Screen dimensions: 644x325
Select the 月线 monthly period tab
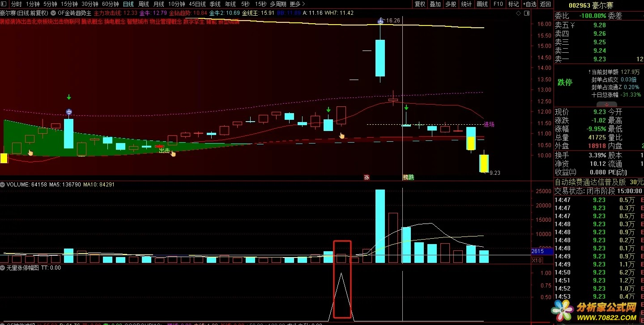point(159,4)
